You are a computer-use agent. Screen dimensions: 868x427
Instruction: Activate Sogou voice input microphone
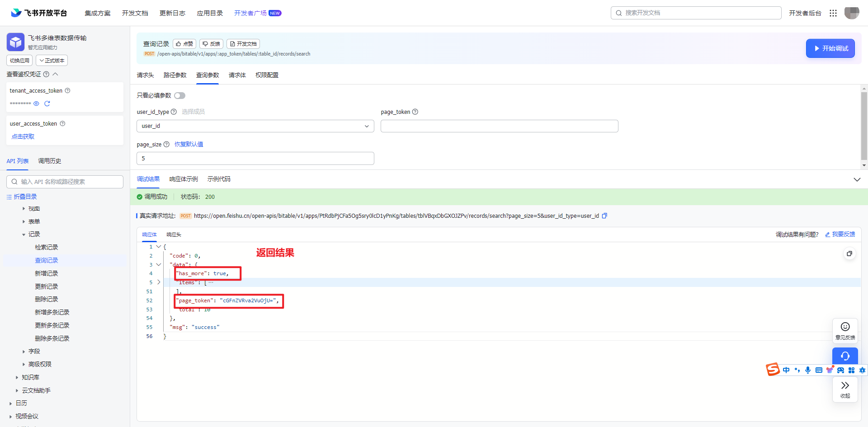pos(808,370)
